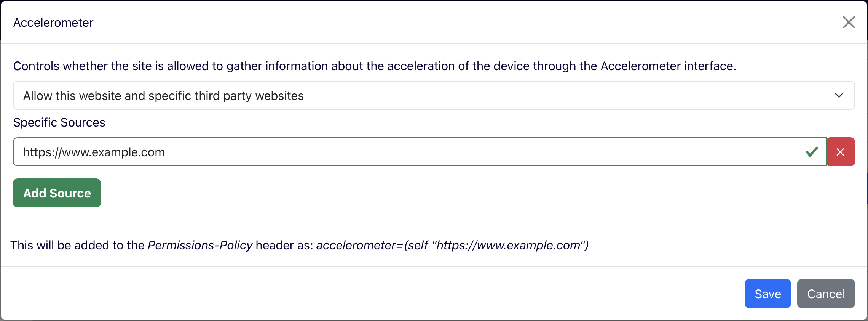Click the remove source icon beside the URL
Screen dimensions: 868x321
[841, 151]
